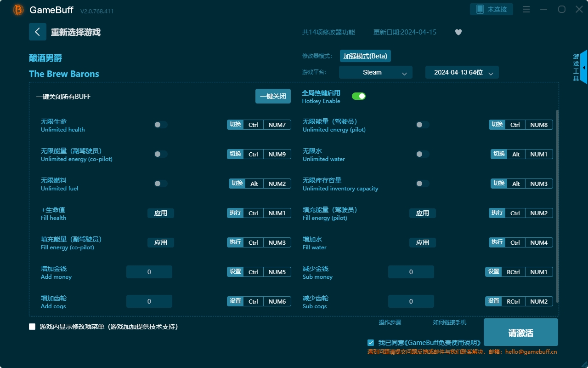
Task: Click NUM6 key for Add cogs
Action: [x=277, y=301]
